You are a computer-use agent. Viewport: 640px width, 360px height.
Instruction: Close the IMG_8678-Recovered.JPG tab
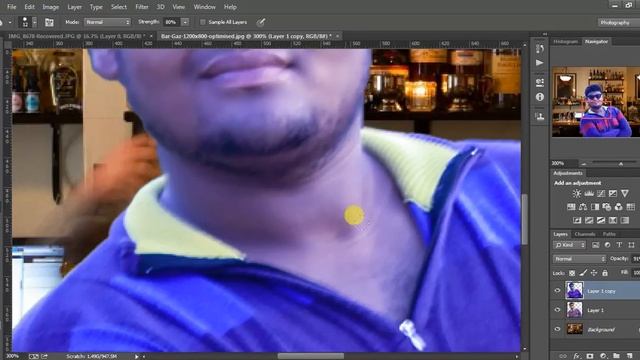click(151, 36)
